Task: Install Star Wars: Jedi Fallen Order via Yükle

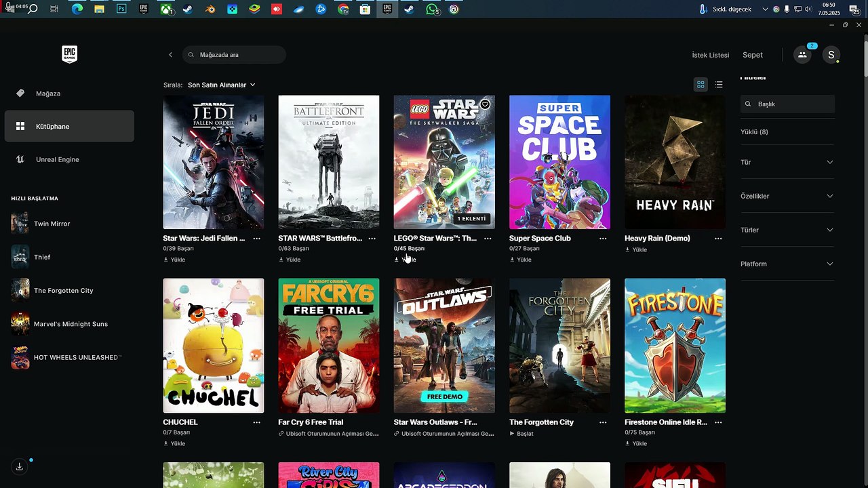Action: [x=174, y=260]
